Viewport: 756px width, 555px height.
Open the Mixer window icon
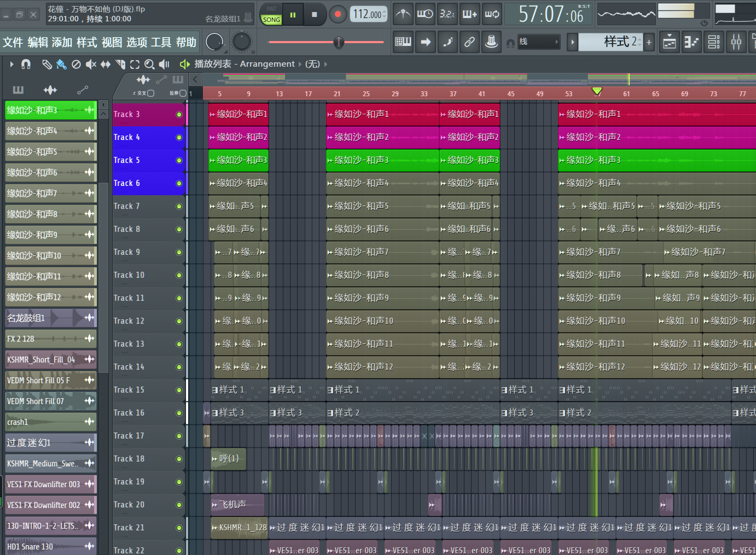click(736, 42)
